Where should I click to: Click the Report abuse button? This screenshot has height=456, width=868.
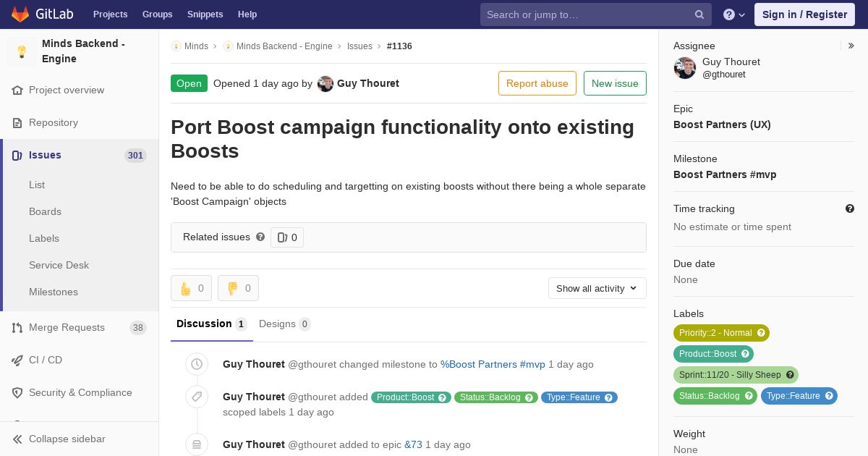coord(537,83)
